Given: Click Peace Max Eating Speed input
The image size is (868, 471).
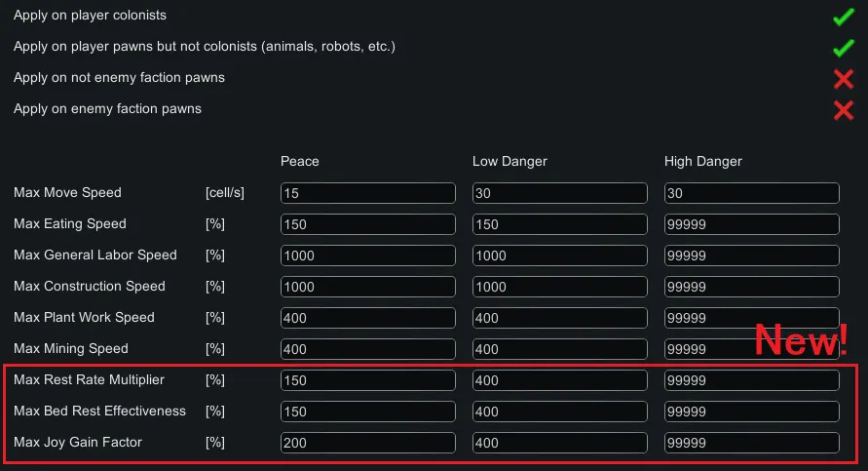Looking at the screenshot, I should [x=367, y=224].
